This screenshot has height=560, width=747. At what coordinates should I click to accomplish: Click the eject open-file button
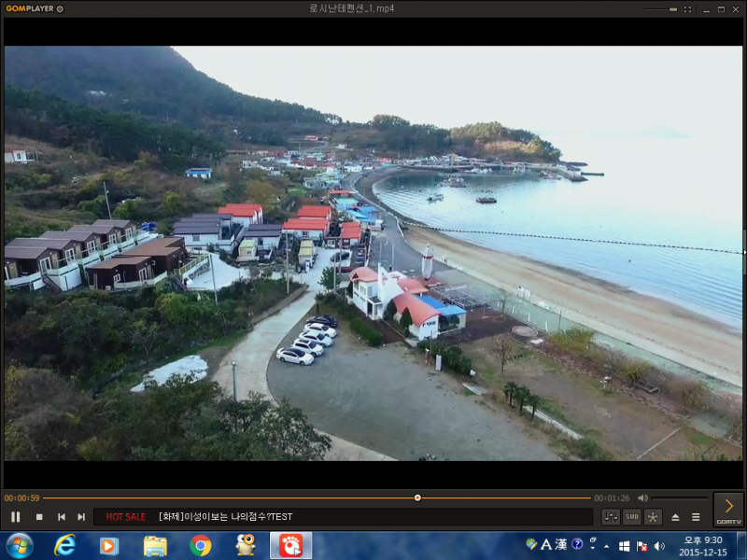675,517
